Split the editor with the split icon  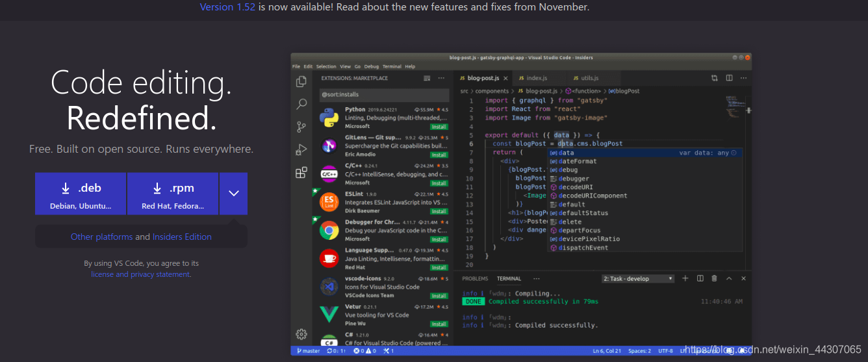(x=729, y=78)
